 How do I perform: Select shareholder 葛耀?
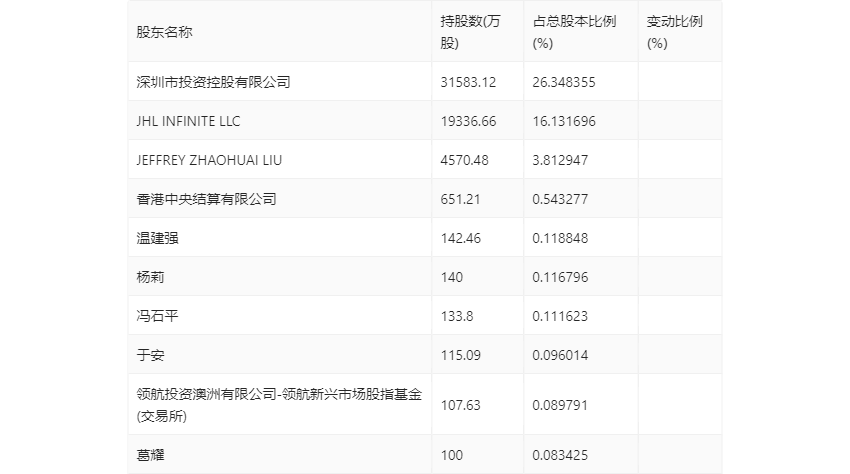click(x=150, y=455)
